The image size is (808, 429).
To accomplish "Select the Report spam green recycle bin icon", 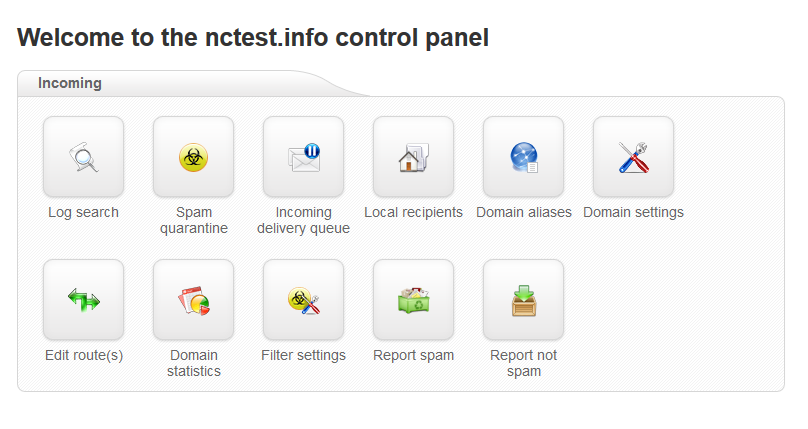I will pyautogui.click(x=413, y=300).
